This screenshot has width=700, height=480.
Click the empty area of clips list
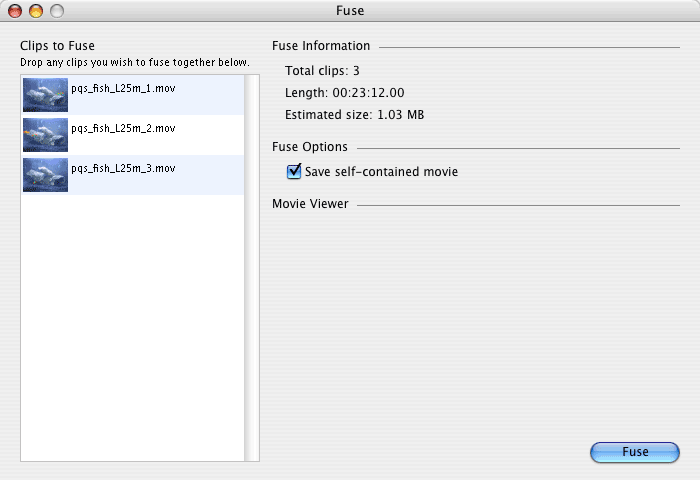(133, 327)
